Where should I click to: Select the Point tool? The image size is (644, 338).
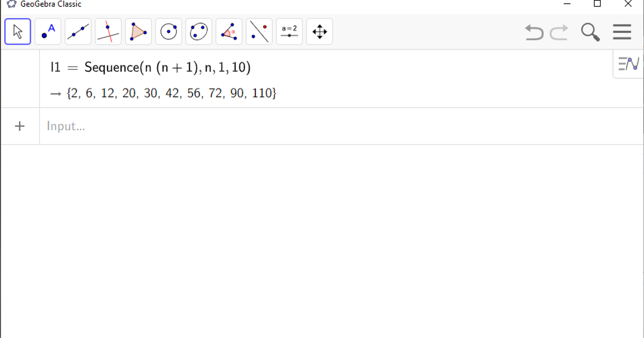click(x=47, y=31)
